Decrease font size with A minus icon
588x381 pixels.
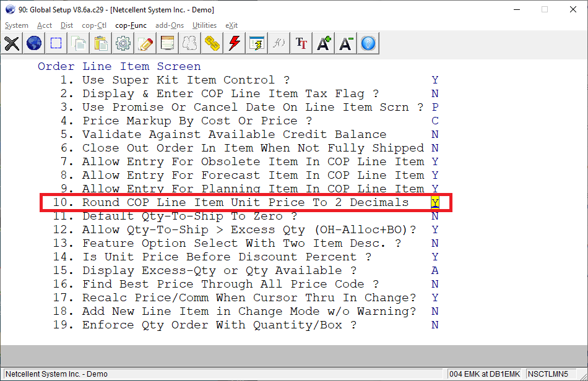(346, 43)
